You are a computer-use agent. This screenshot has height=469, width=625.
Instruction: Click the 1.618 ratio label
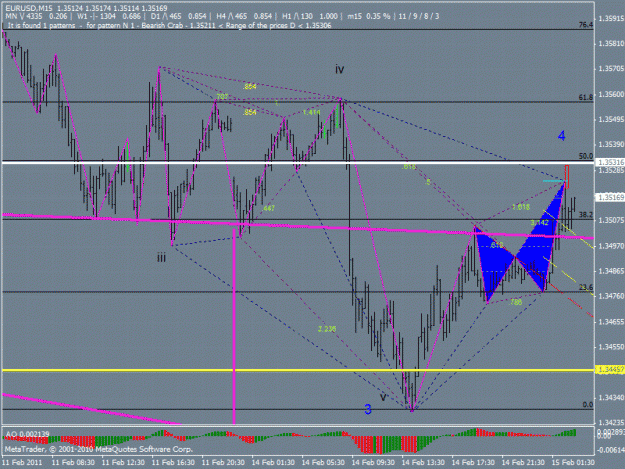[521, 207]
